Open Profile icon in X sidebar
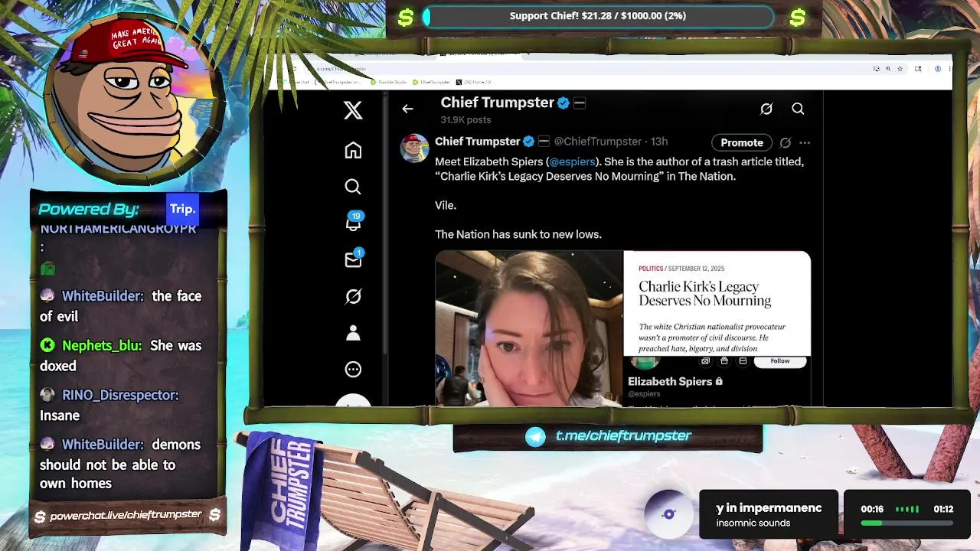This screenshot has height=551, width=980. [x=353, y=333]
